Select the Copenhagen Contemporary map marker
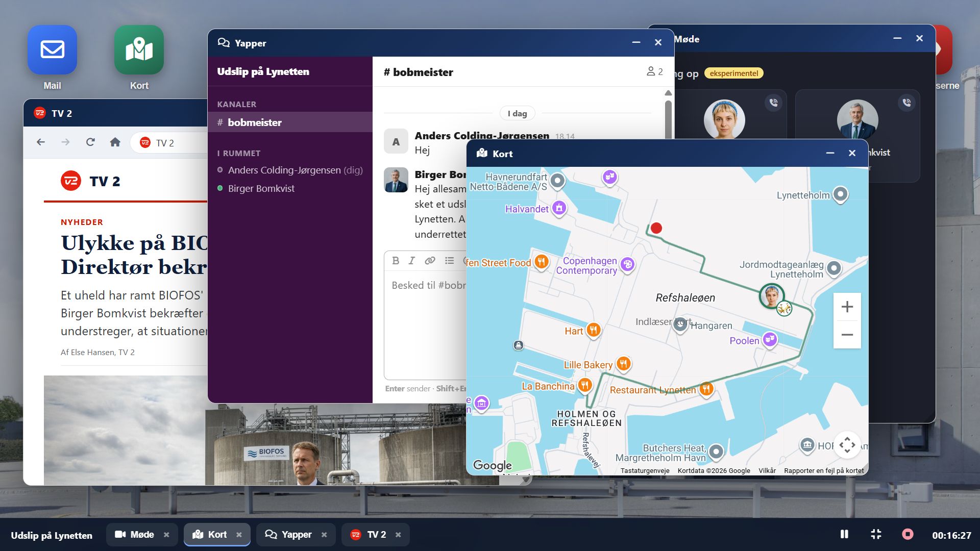The image size is (980, 551). click(x=627, y=264)
